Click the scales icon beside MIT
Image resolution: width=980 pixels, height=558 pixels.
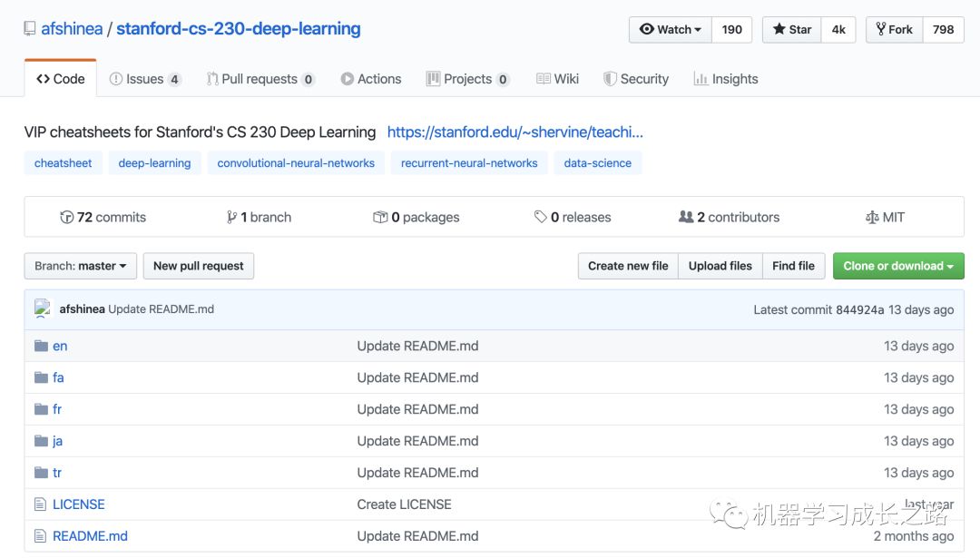[872, 218]
